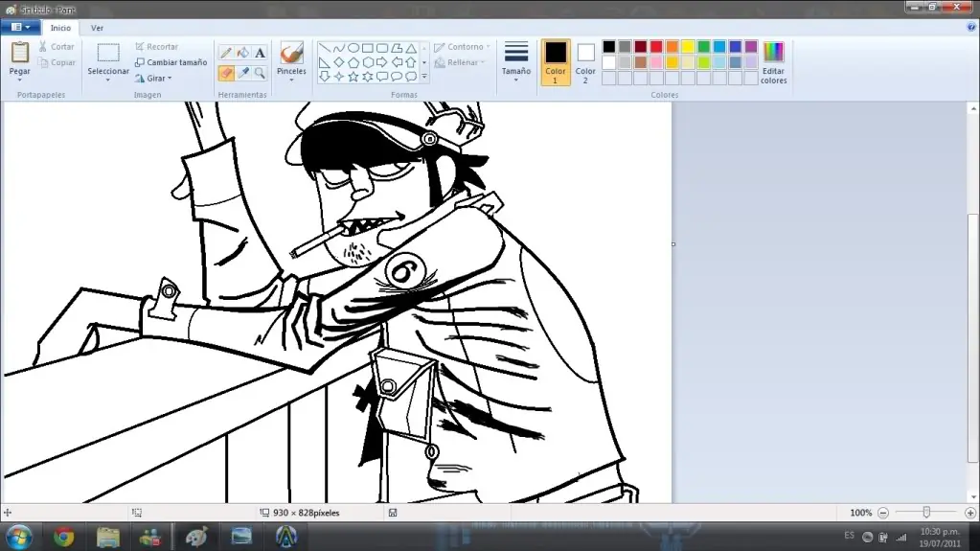Pick the yellow color swatch
Viewport: 980px width, 551px height.
pyautogui.click(x=688, y=47)
